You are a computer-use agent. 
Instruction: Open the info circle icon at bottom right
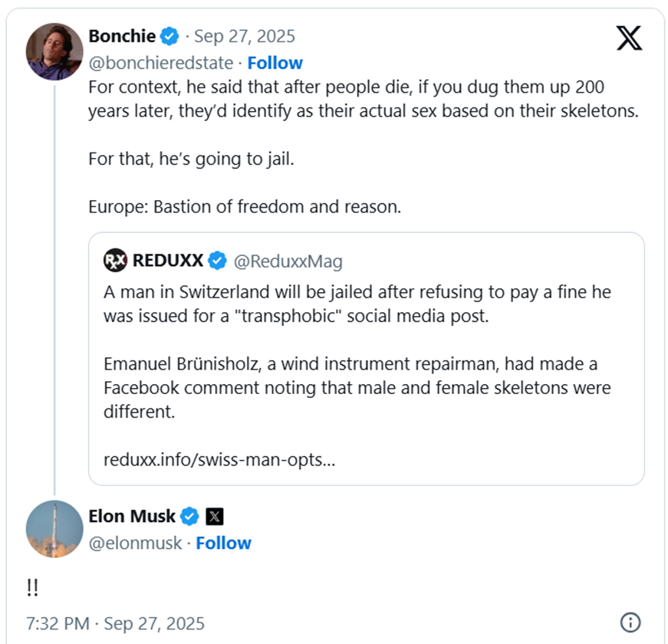pos(630,622)
